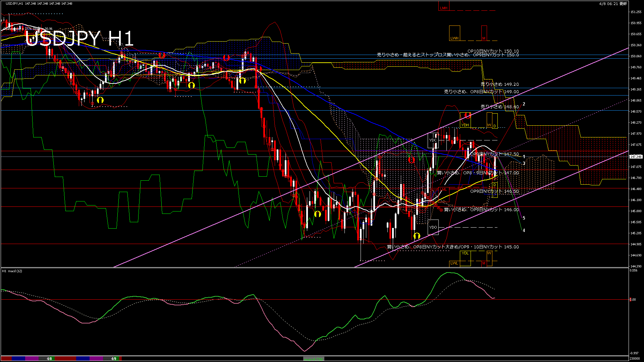Select the red LML marker box
Viewport: 644px width, 362px height.
point(444,194)
